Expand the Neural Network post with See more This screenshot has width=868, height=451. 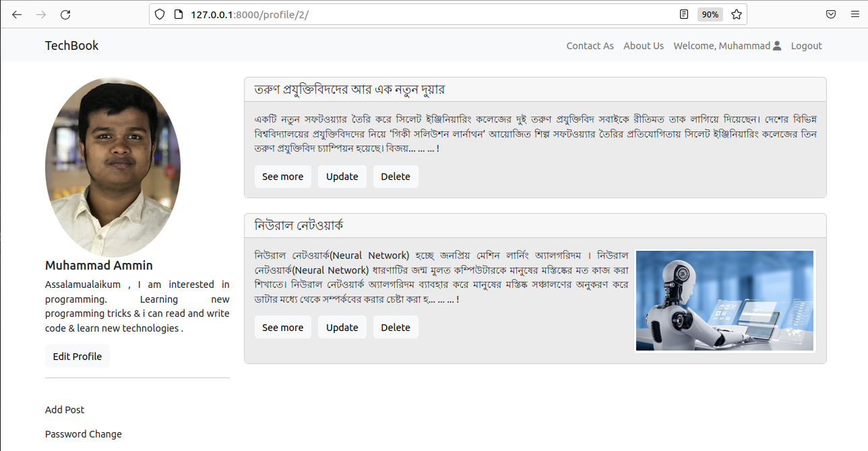tap(283, 327)
